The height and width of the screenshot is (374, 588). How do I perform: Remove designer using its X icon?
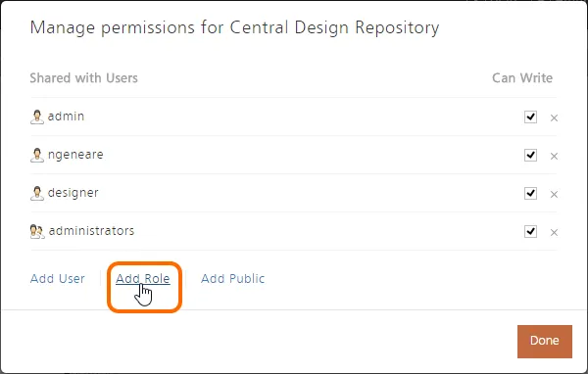[554, 195]
